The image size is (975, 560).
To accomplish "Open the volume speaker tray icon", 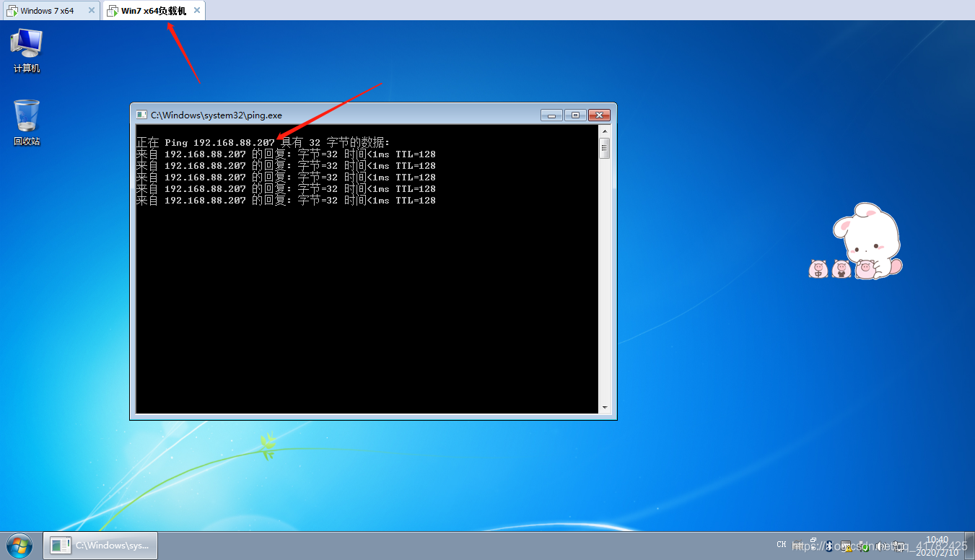I will pyautogui.click(x=880, y=546).
